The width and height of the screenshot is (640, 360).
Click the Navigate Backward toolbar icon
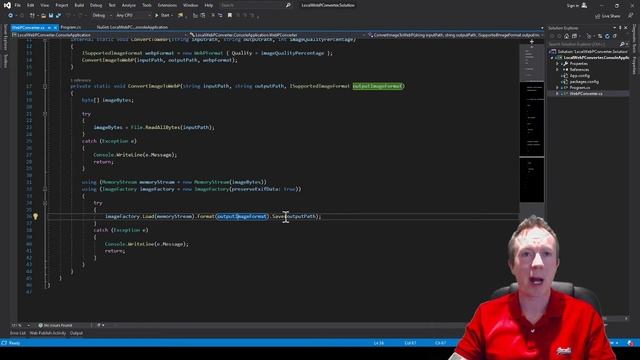[10, 16]
